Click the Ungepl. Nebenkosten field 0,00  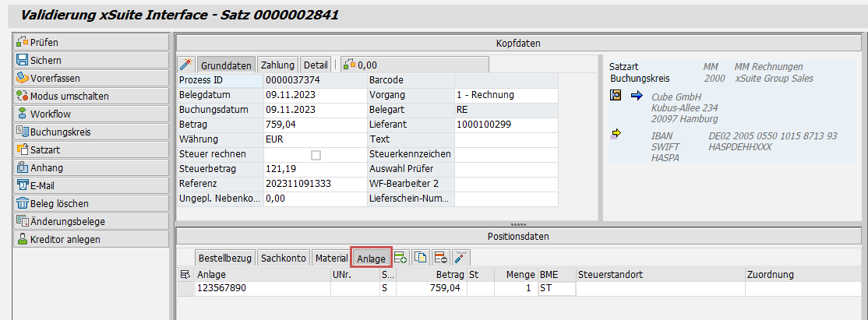coord(316,199)
